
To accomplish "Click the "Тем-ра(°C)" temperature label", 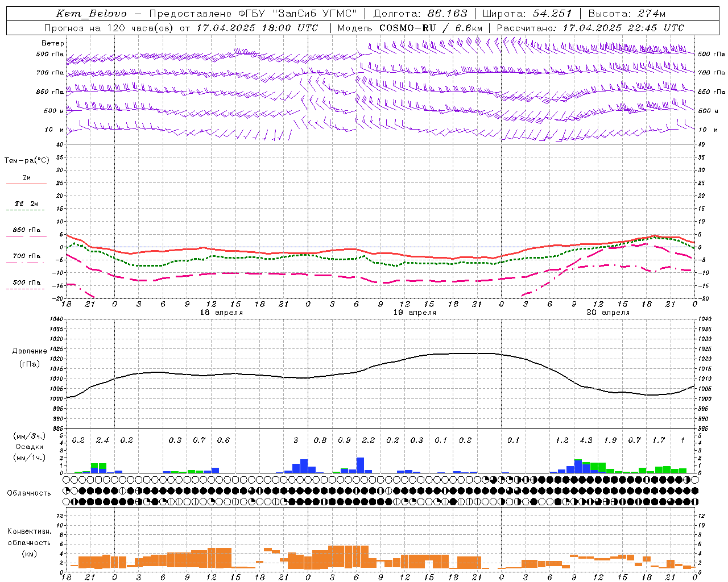I will 27,161.
